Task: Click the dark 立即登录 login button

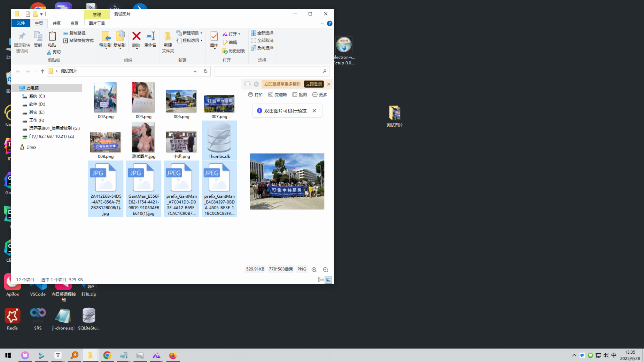Action: tap(313, 84)
